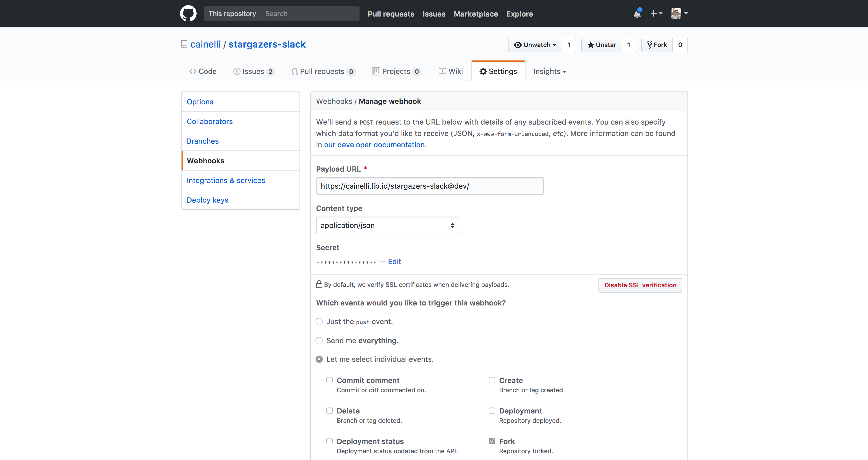Click the Unstar button

601,45
